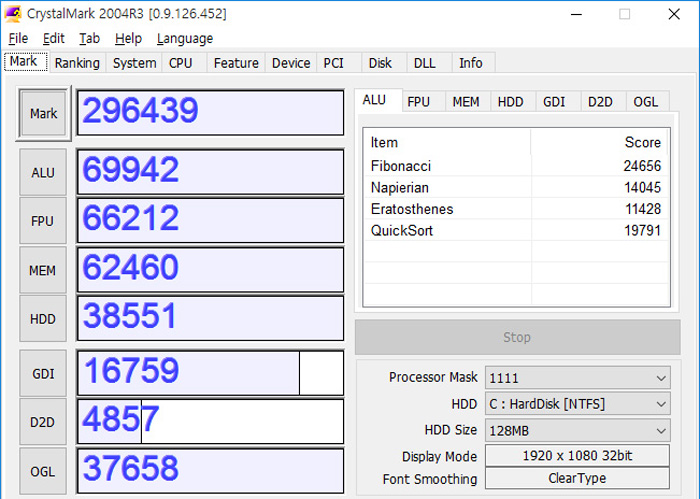Run the FPU benchmark button
Screen dimensions: 700x499
click(x=43, y=221)
